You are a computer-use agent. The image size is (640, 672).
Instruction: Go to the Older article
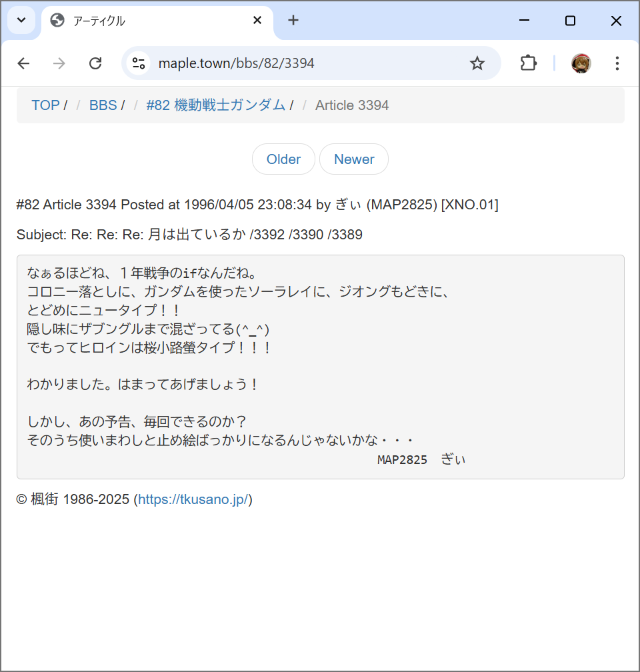click(283, 159)
